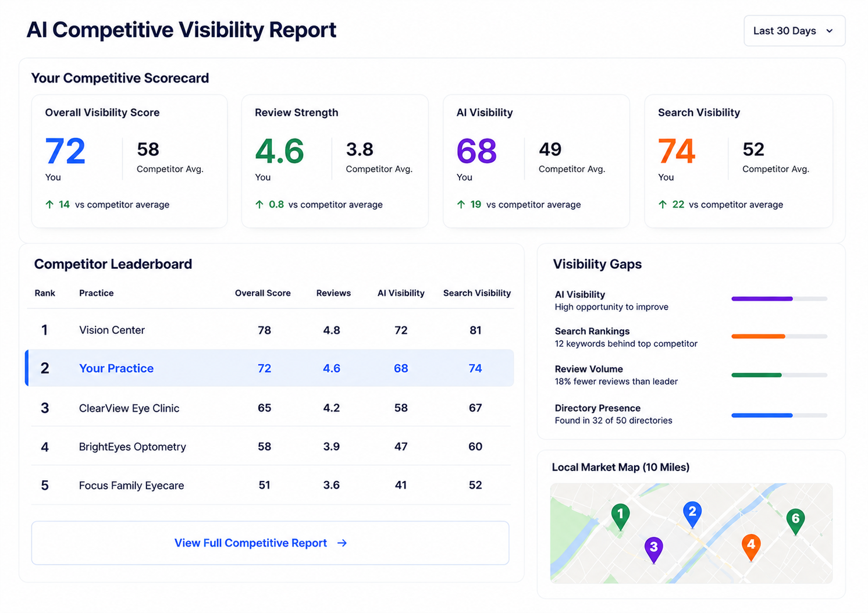This screenshot has height=613, width=868.
Task: Sort by AI Visibility column header in leaderboard
Action: pyautogui.click(x=401, y=293)
